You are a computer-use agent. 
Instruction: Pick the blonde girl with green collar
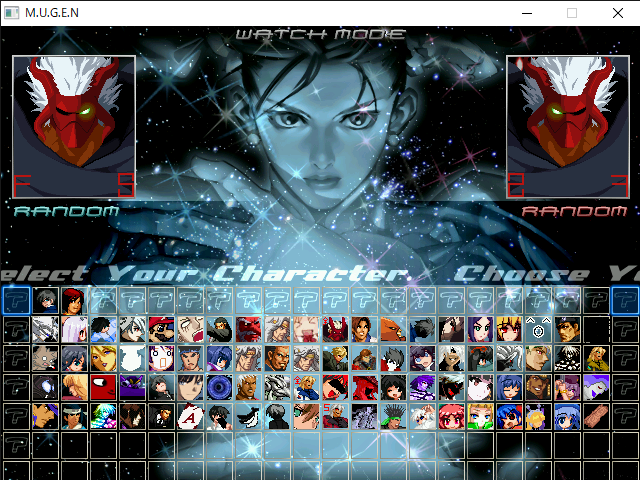coord(480,416)
